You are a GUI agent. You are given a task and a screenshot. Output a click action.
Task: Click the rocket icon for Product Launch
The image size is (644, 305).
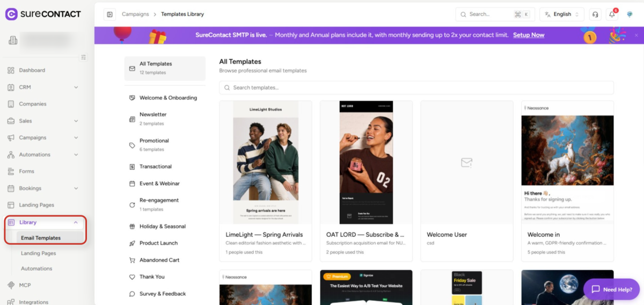(x=132, y=243)
